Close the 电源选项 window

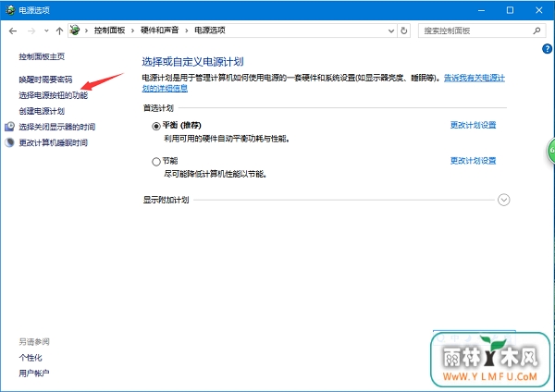539,10
